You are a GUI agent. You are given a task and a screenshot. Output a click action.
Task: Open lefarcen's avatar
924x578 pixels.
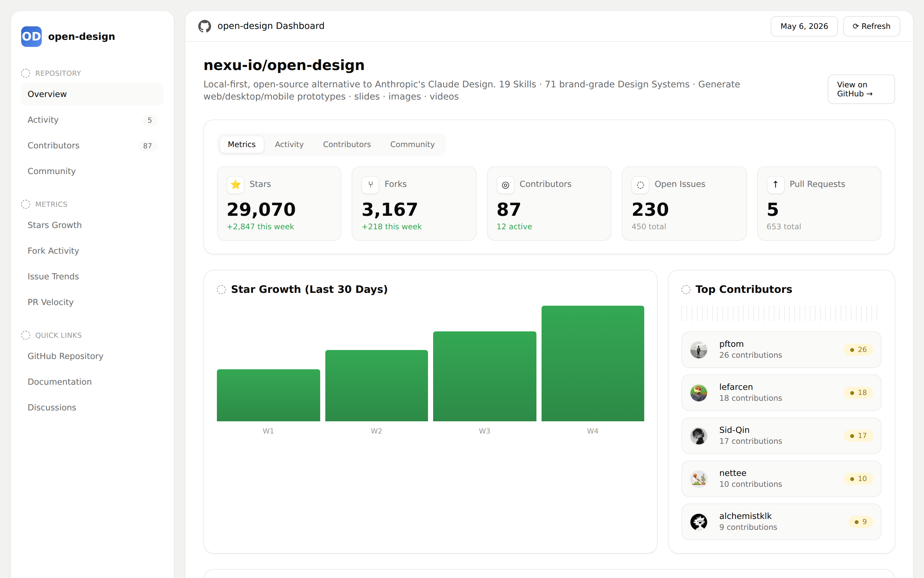pyautogui.click(x=699, y=393)
